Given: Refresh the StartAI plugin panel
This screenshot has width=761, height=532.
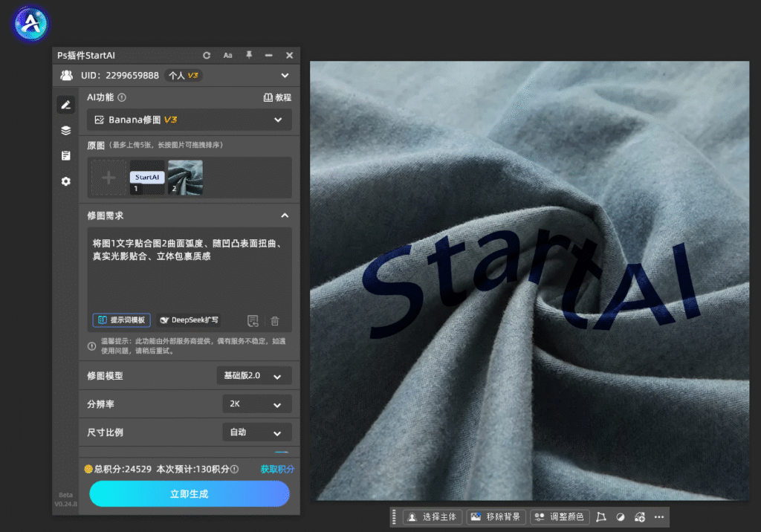Looking at the screenshot, I should (207, 55).
